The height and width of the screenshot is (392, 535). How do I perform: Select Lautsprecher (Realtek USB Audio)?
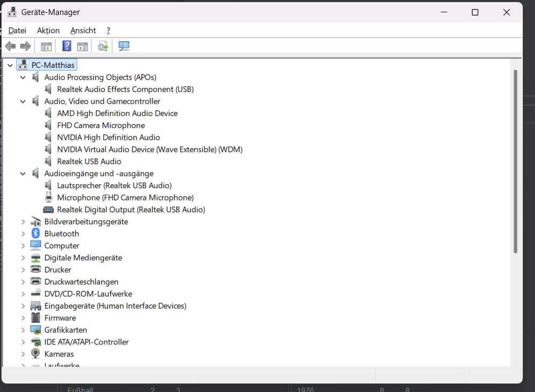114,186
